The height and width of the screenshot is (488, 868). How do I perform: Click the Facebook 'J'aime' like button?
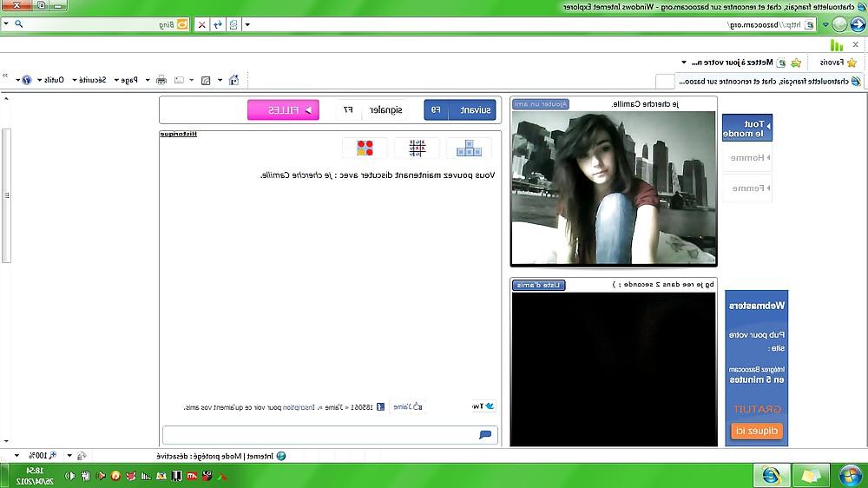[x=407, y=406]
